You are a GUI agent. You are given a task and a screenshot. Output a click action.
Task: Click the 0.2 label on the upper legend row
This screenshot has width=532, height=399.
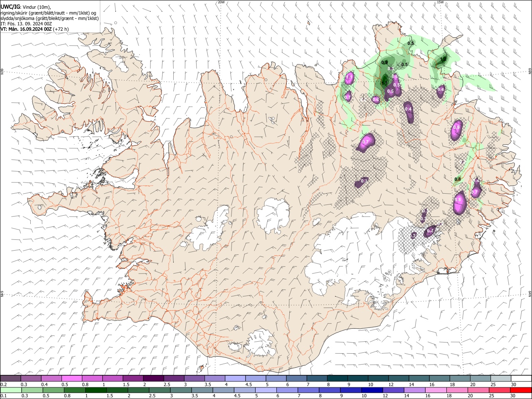click(x=4, y=384)
